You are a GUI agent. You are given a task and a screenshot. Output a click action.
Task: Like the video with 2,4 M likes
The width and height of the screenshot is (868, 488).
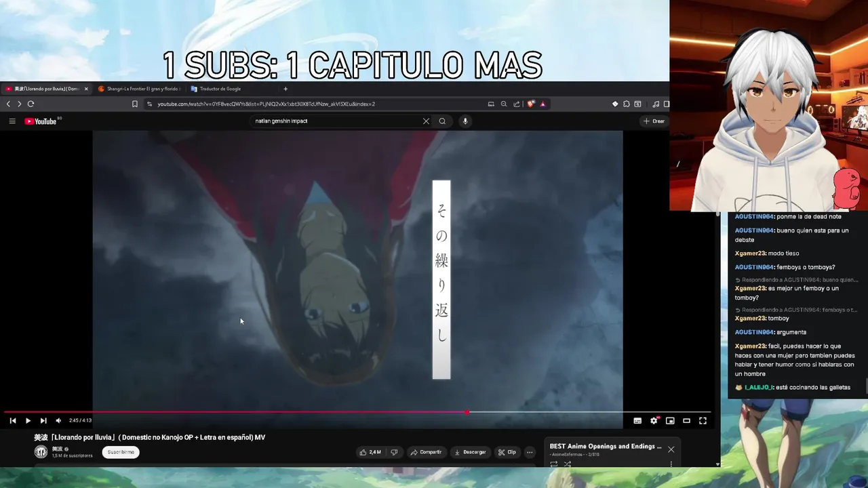[x=370, y=452]
